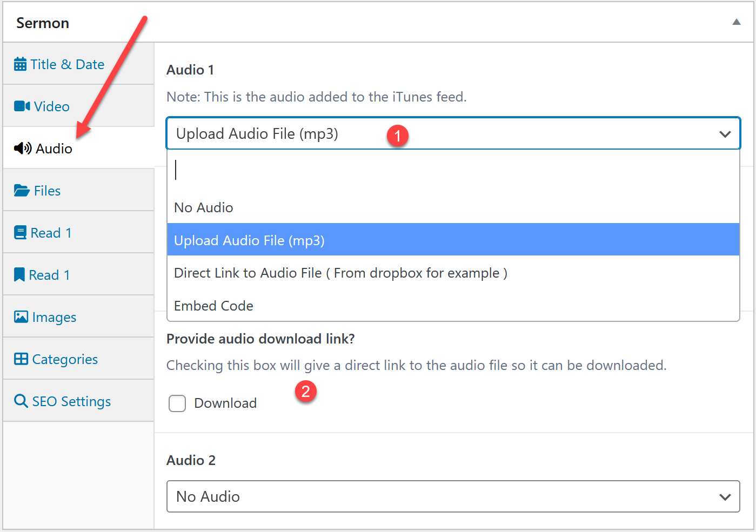The width and height of the screenshot is (756, 532).
Task: Click the picture icon beside Images
Action: [x=21, y=317]
